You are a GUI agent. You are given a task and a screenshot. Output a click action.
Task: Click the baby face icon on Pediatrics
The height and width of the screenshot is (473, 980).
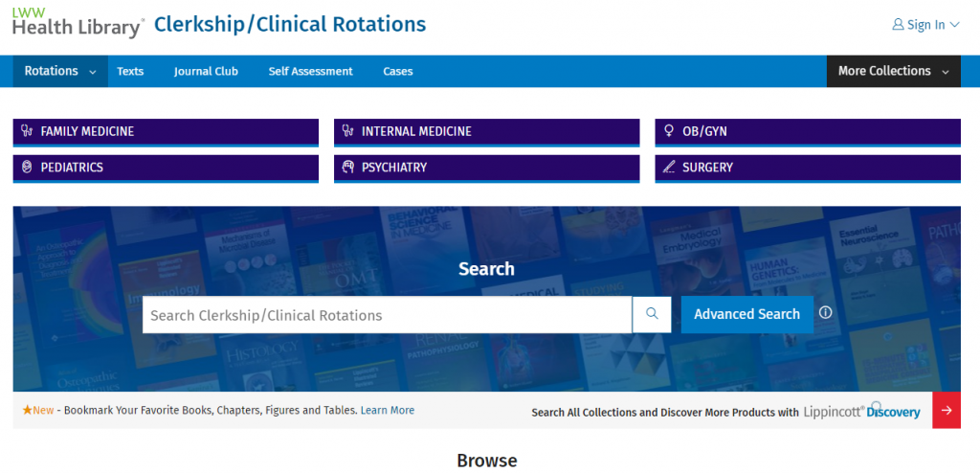[x=26, y=167]
